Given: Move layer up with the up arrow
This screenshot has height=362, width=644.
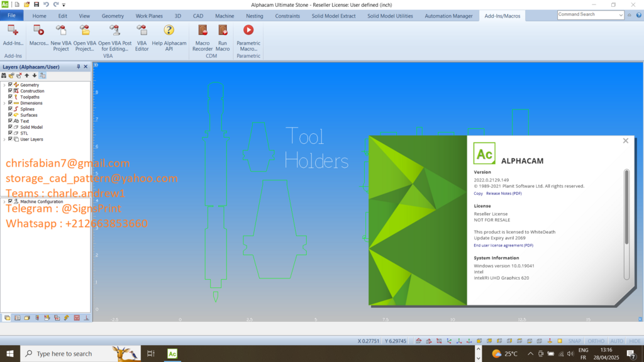Looking at the screenshot, I should (26, 75).
